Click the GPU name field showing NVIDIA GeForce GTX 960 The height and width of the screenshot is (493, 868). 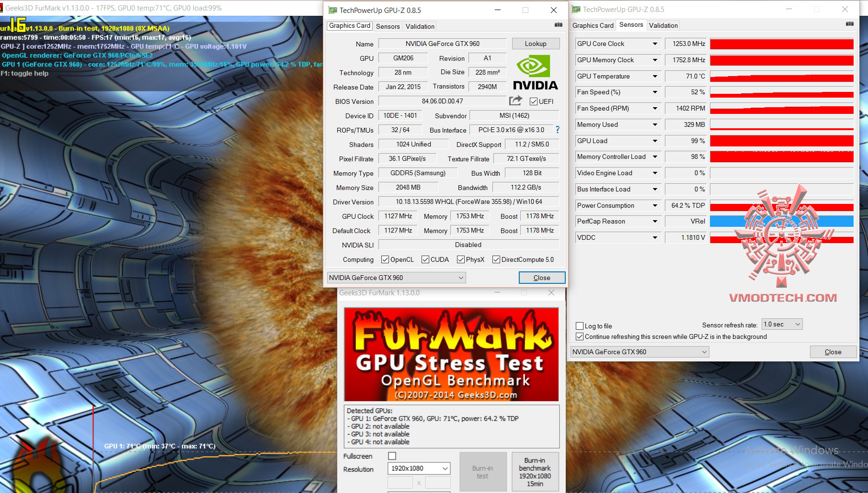click(x=442, y=44)
